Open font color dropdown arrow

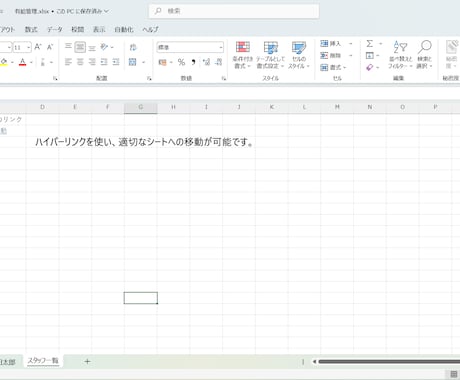pyautogui.click(x=31, y=62)
